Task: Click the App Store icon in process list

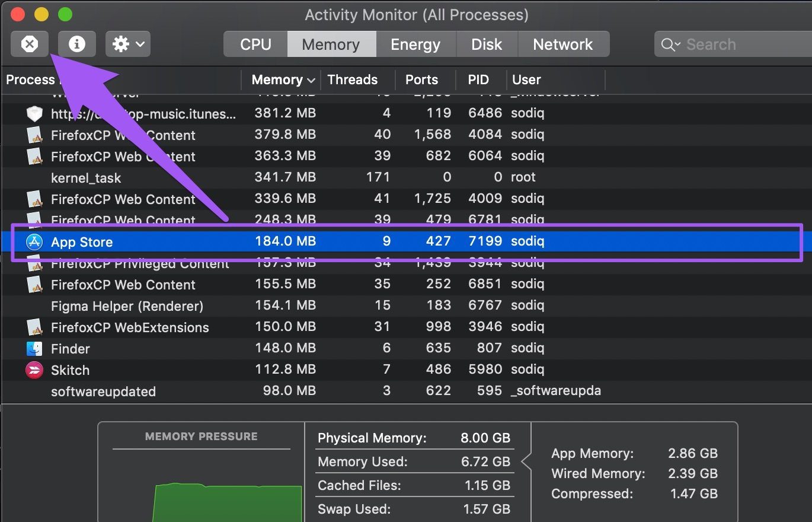Action: click(x=34, y=242)
